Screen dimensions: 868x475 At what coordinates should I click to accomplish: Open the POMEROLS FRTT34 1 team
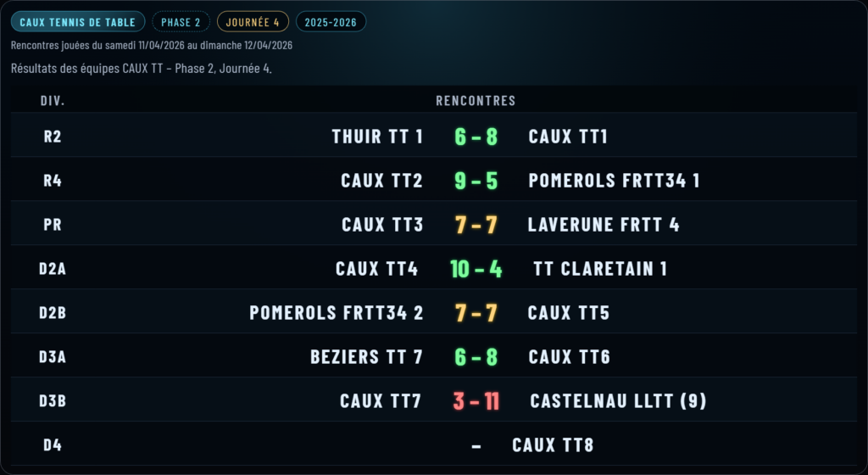click(614, 181)
